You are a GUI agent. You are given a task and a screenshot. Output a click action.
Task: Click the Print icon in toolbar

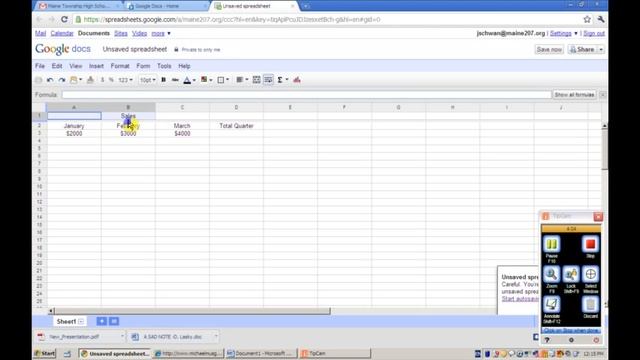pyautogui.click(x=38, y=80)
